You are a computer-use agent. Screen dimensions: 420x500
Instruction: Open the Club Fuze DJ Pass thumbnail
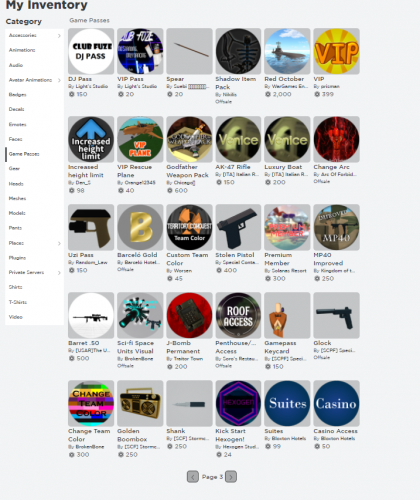91,51
